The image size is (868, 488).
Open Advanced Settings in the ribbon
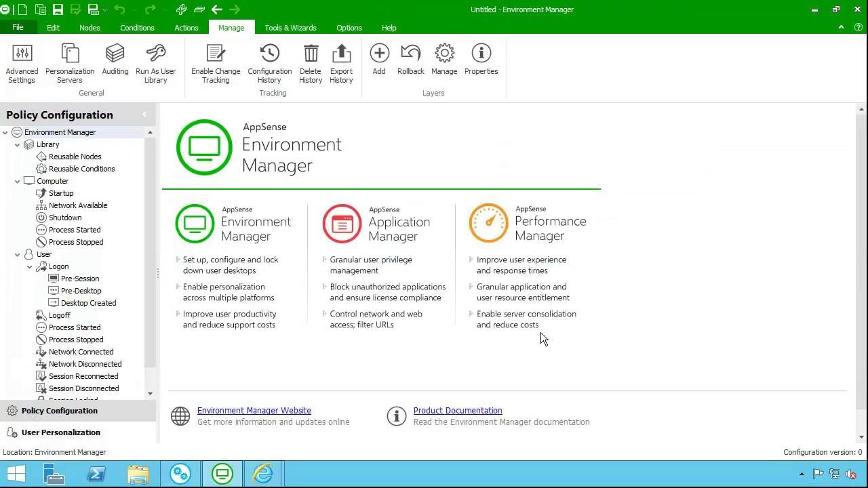coord(22,64)
